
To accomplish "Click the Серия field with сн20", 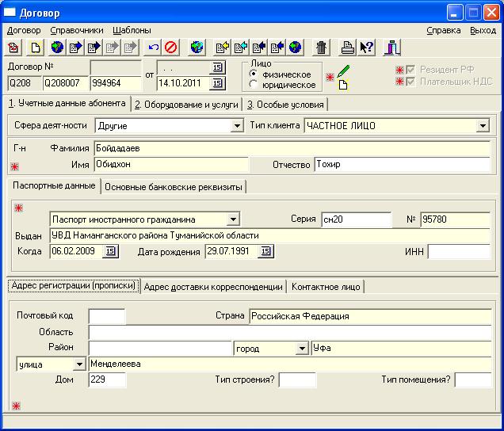I will tap(357, 219).
